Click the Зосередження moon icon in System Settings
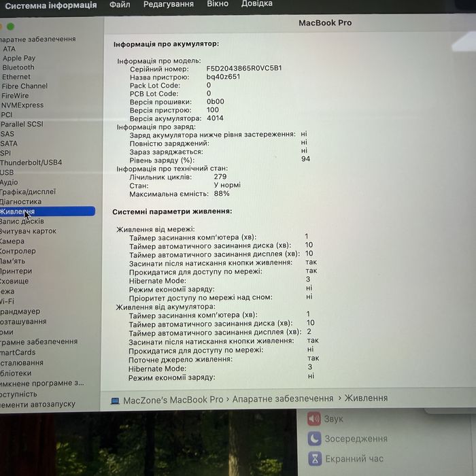Screen dimensions: 476x476 tap(314, 439)
